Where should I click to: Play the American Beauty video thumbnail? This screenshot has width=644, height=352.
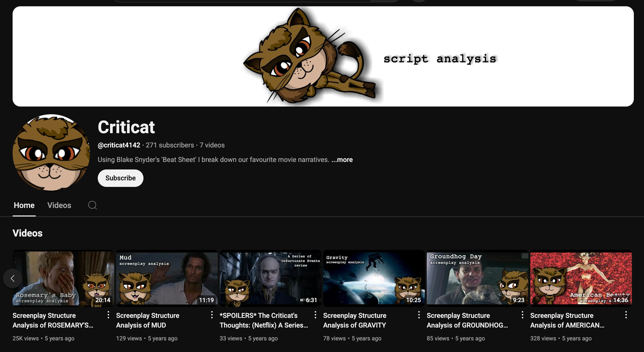pos(581,278)
